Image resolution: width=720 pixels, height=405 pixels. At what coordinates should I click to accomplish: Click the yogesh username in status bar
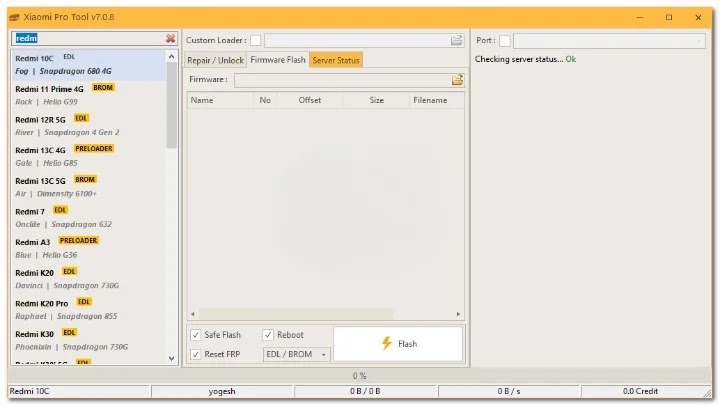(x=222, y=391)
